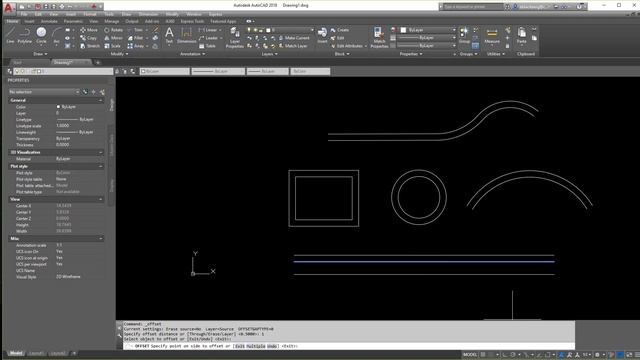The width and height of the screenshot is (640, 360).
Task: Open the lineweight ByLayer dropdown in ribbon
Action: click(x=427, y=38)
